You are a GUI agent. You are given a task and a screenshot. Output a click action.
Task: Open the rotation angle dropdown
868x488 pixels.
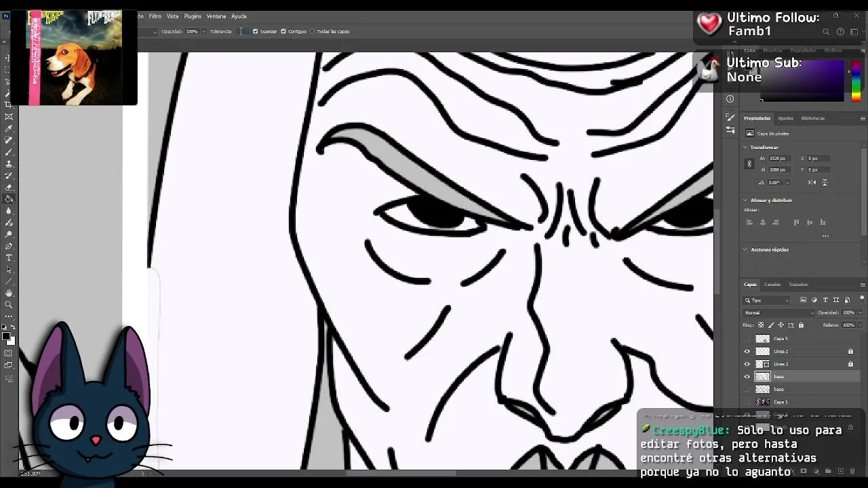pyautogui.click(x=787, y=182)
